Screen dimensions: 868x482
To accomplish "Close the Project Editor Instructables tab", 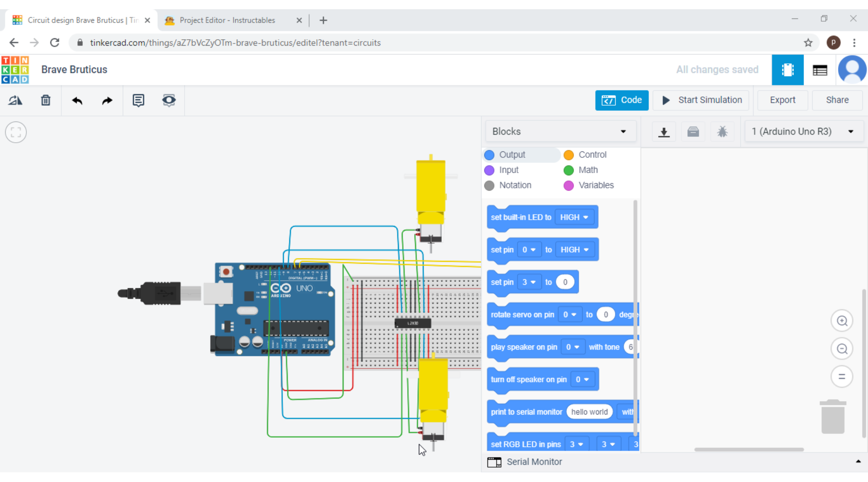I will pyautogui.click(x=299, y=20).
